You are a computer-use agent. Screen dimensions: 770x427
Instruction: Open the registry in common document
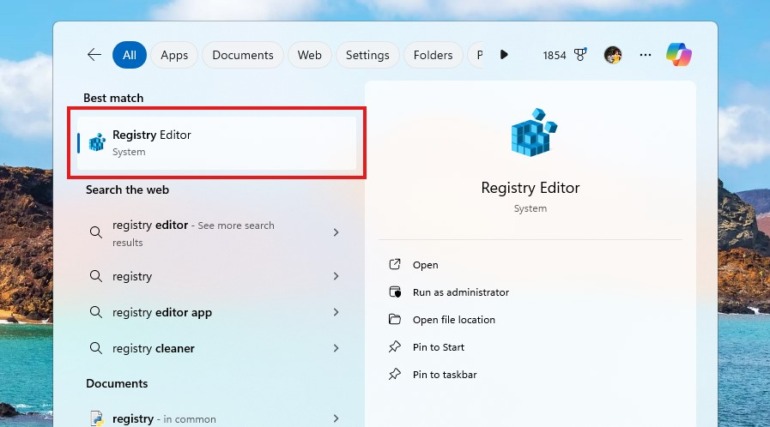(x=164, y=419)
